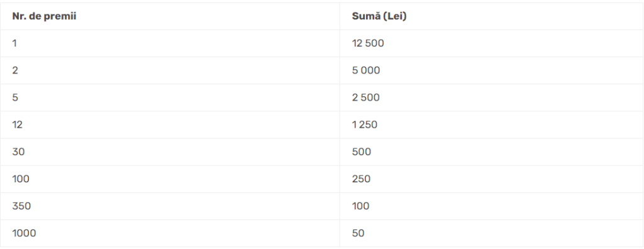Viewport: 644px width, 249px height.
Task: Select the prize count cell showing 350
Action: [170, 206]
